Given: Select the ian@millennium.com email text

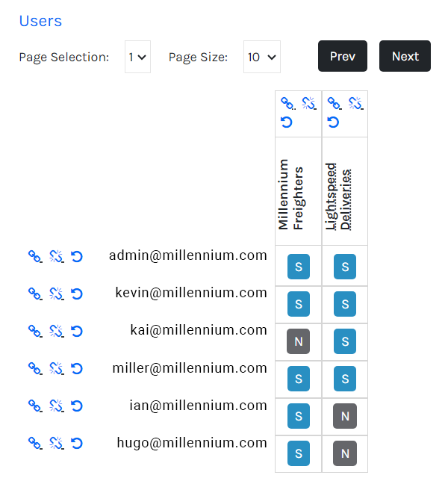Looking at the screenshot, I should click(x=198, y=406).
